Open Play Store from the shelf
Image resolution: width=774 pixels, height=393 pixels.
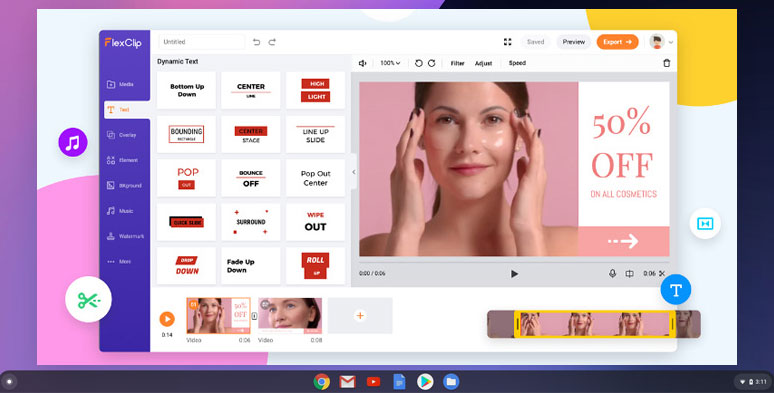pyautogui.click(x=425, y=382)
